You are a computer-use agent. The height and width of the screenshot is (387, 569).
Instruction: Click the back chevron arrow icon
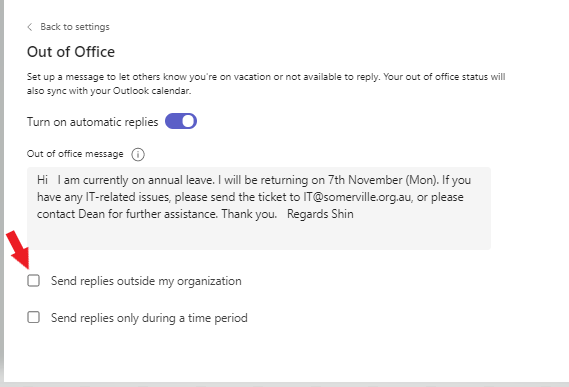(x=30, y=27)
